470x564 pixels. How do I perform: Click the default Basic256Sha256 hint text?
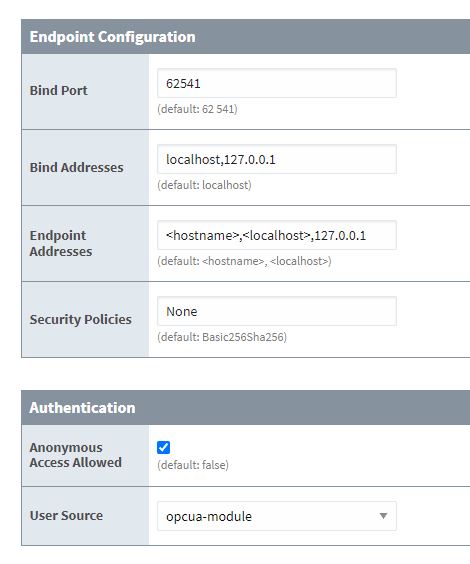pos(222,337)
